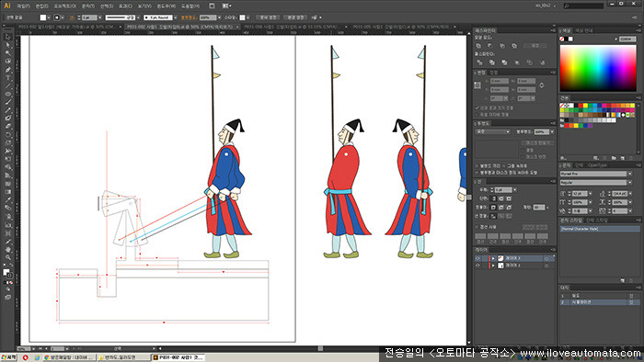Toggle the Clip checkbox in Transparency panel
The width and height of the screenshot is (644, 362).
click(523, 150)
